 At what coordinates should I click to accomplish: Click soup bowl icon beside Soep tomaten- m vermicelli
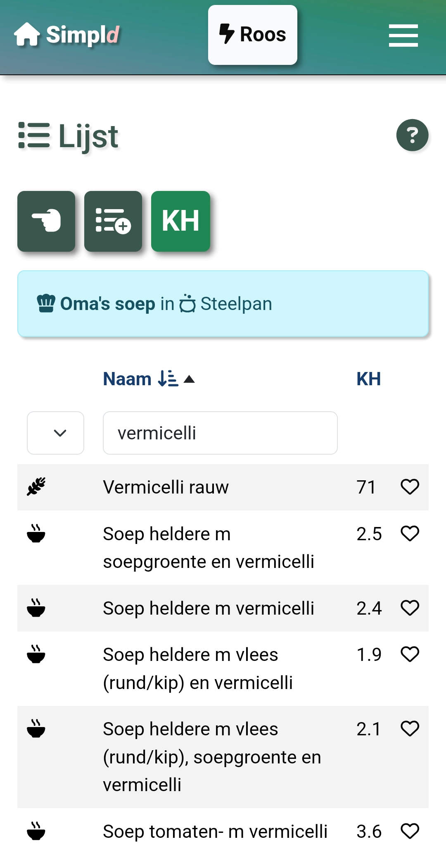pos(36,831)
